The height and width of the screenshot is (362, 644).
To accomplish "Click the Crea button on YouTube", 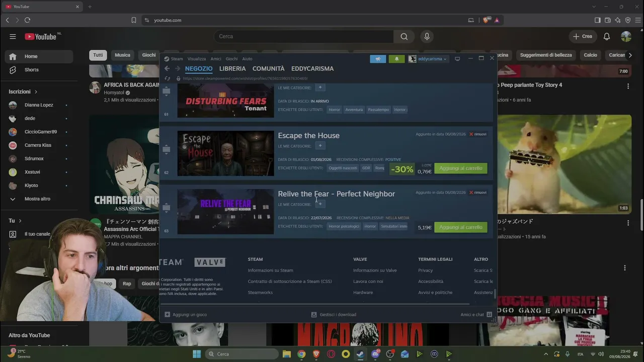I will [582, 36].
